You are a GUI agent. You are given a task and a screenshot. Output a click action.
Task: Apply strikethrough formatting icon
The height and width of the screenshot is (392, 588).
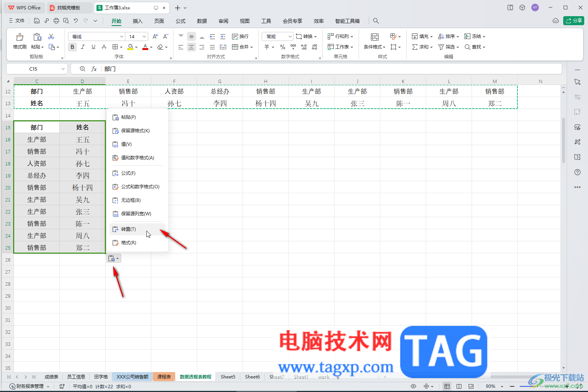[x=104, y=47]
